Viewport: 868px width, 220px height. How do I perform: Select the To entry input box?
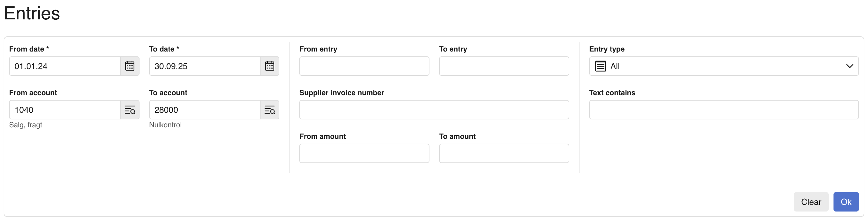[504, 66]
